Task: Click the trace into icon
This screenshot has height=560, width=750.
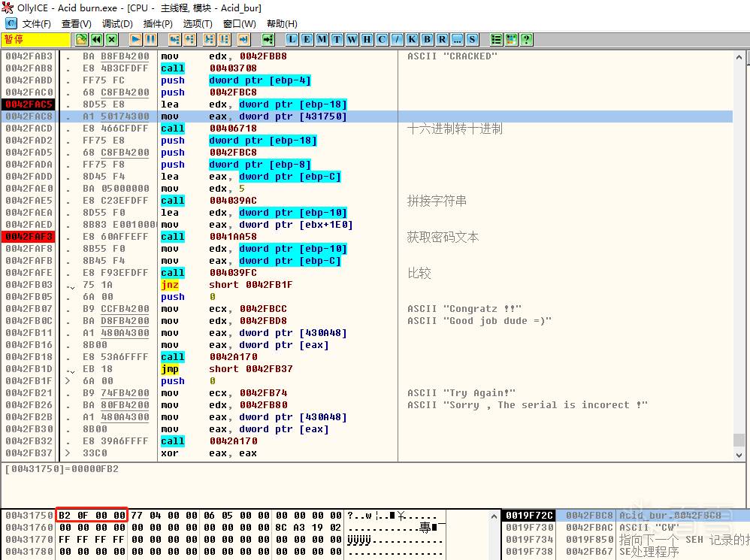Action: point(210,40)
